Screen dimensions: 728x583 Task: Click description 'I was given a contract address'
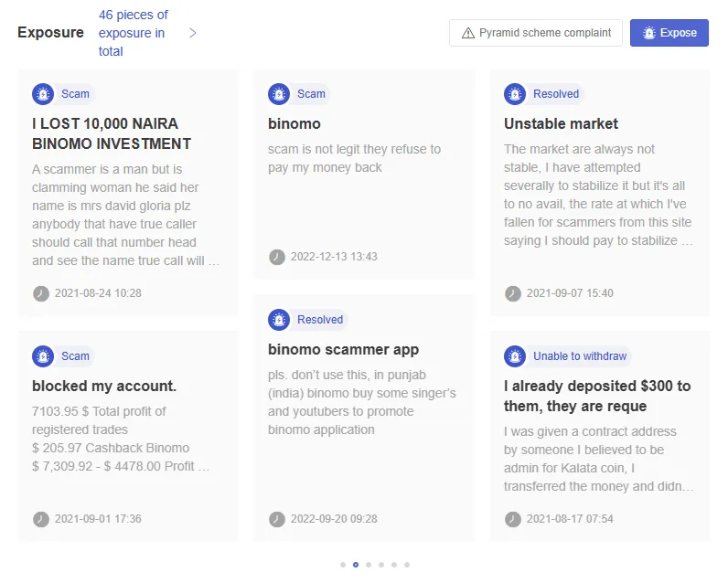598,459
